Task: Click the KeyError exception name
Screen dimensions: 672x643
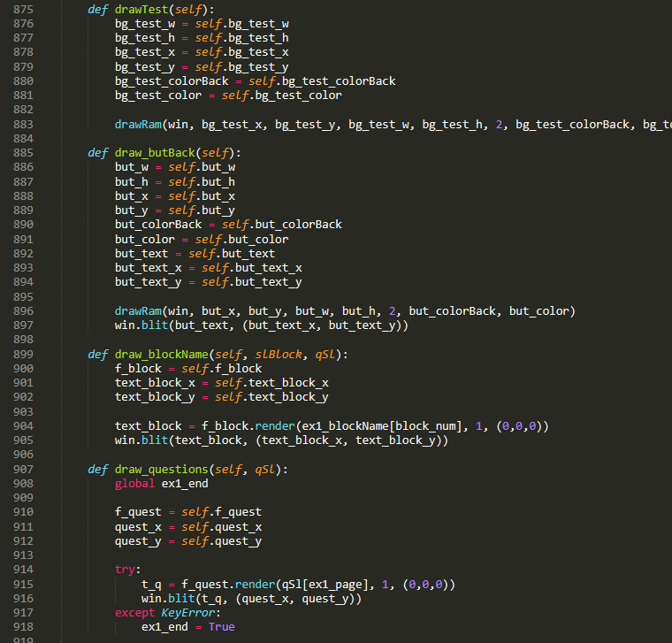Action: click(x=188, y=613)
